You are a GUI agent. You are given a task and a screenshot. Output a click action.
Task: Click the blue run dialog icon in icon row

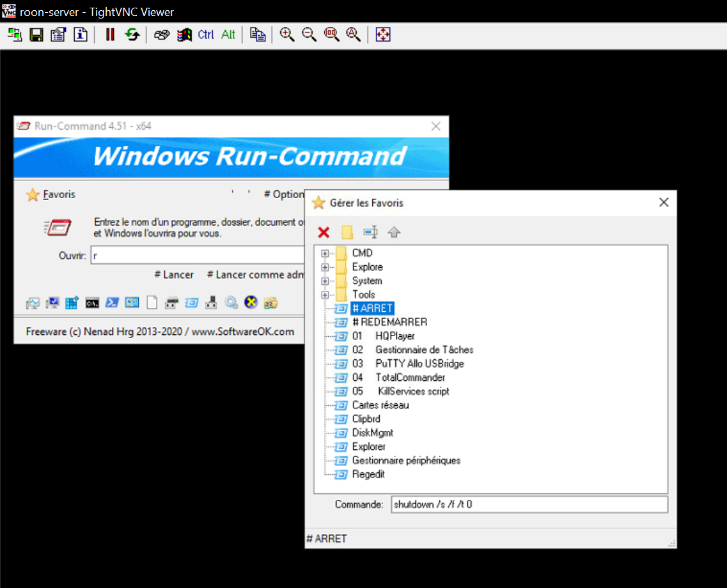(x=191, y=303)
